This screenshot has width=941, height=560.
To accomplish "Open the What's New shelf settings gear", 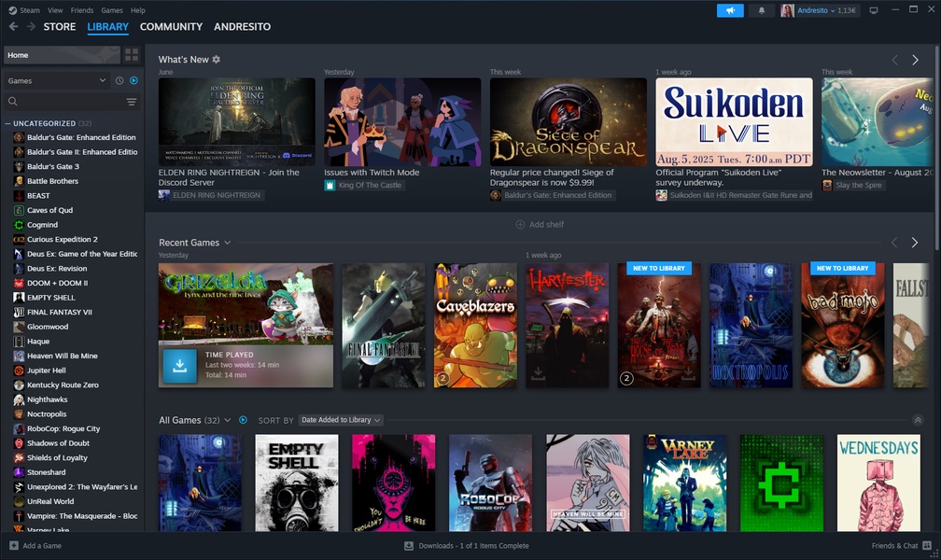I will coord(216,58).
